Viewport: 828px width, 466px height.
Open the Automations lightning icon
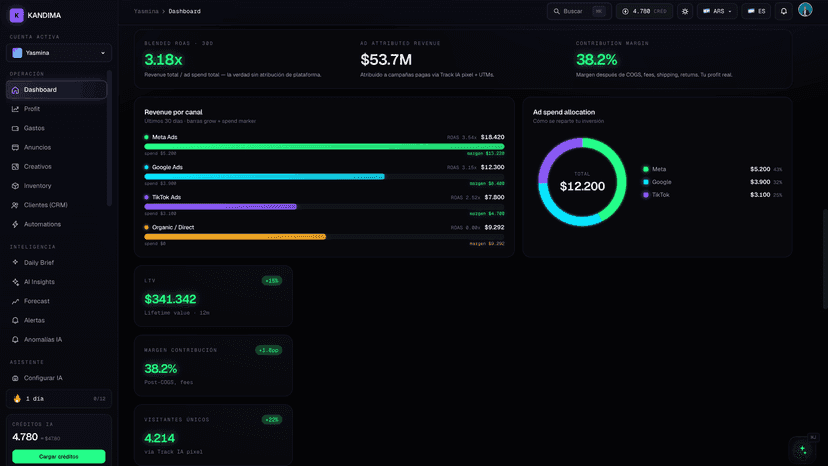click(x=15, y=225)
